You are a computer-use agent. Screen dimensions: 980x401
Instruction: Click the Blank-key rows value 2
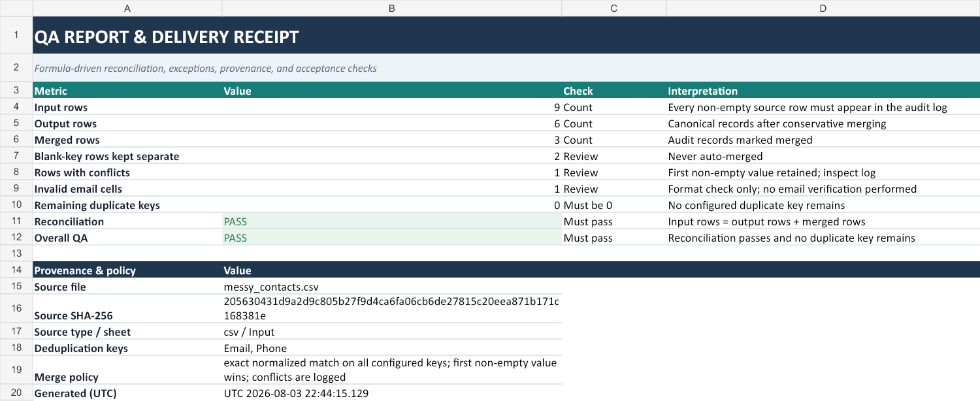pos(392,156)
